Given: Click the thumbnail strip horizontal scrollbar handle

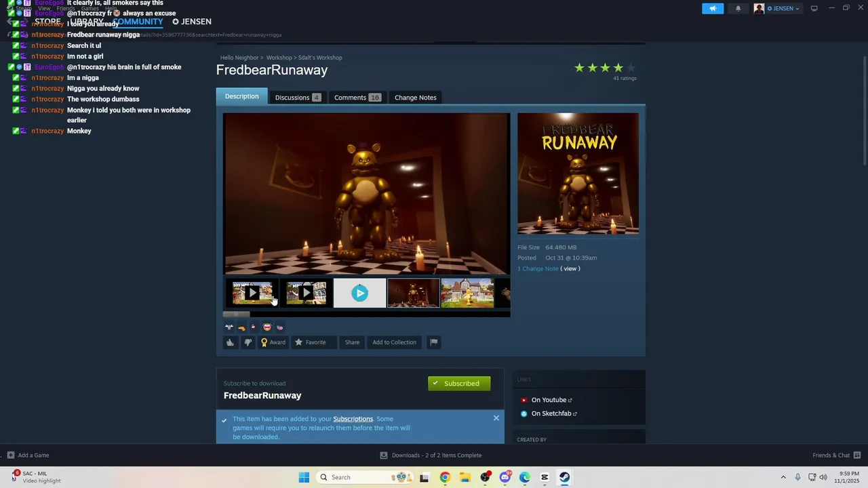Looking at the screenshot, I should [x=237, y=314].
